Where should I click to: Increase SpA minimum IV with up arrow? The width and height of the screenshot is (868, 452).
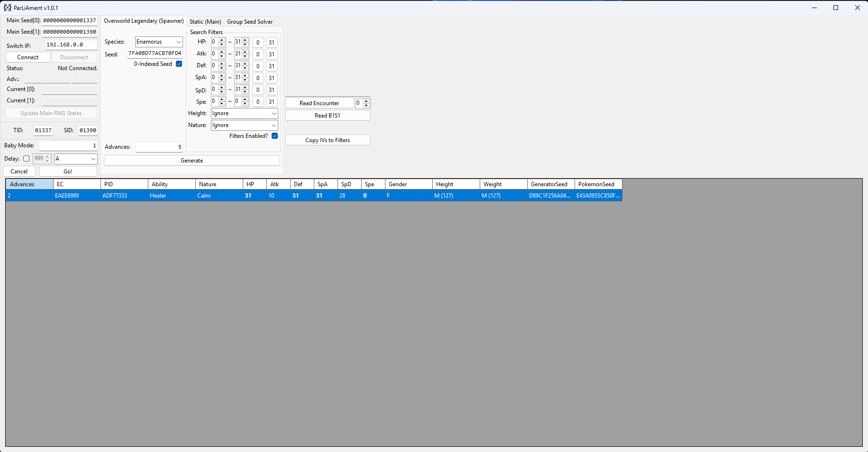point(222,75)
